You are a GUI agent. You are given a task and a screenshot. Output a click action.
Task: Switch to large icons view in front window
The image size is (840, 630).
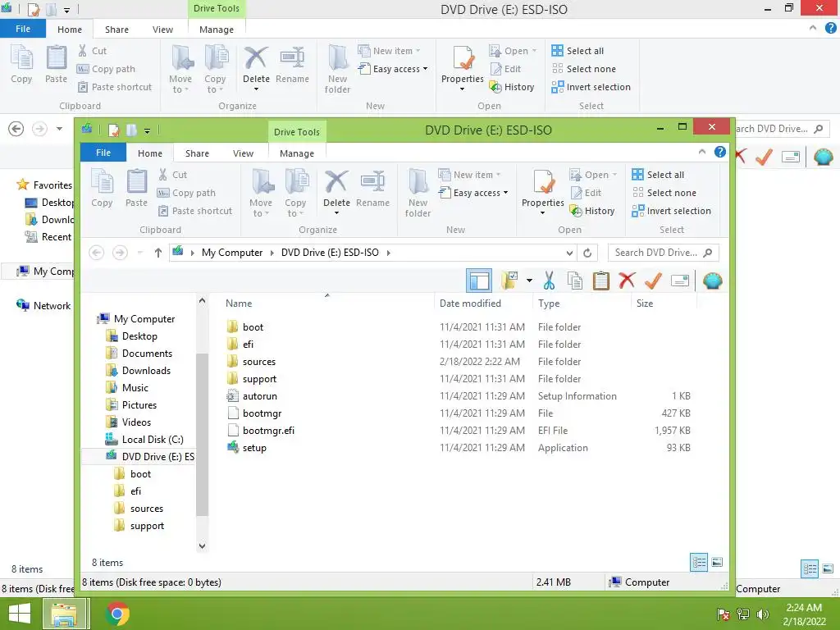[717, 562]
